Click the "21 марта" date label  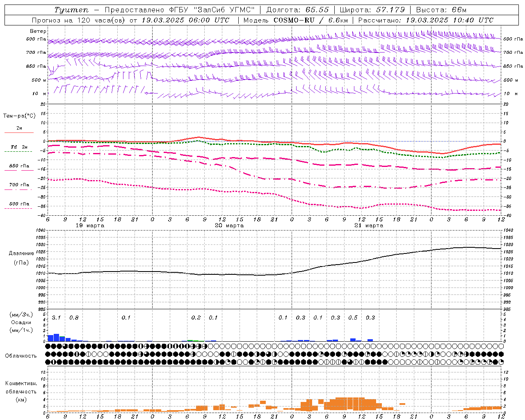pyautogui.click(x=369, y=226)
